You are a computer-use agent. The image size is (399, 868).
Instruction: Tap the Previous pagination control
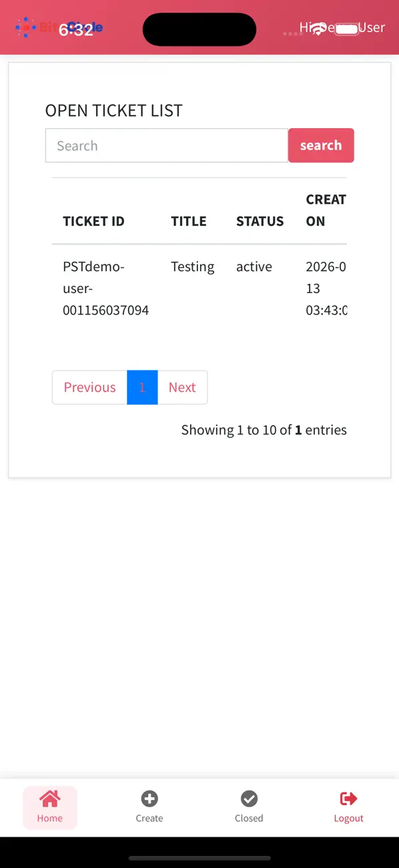[89, 387]
